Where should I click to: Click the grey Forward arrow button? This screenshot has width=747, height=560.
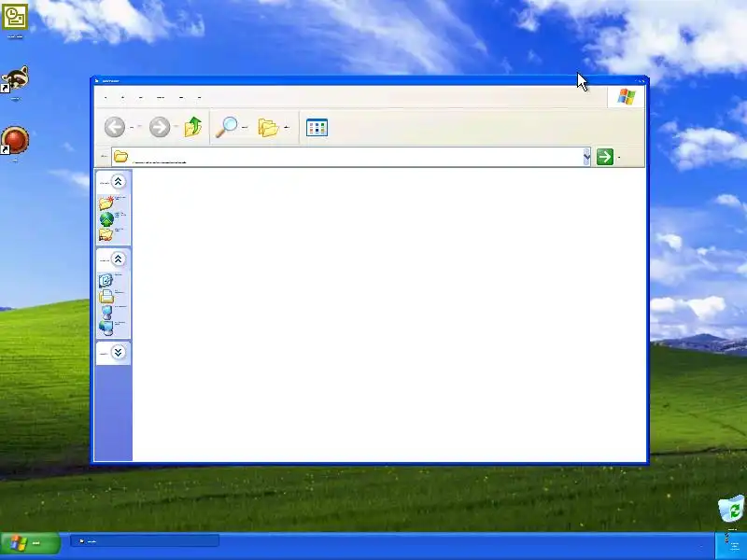click(160, 127)
